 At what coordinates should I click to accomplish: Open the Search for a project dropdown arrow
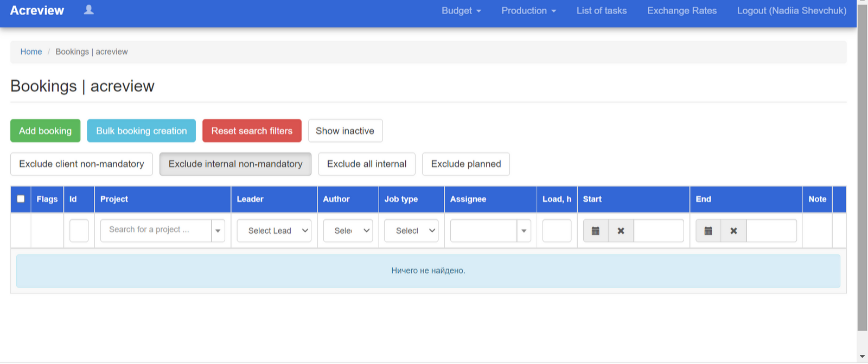[218, 231]
